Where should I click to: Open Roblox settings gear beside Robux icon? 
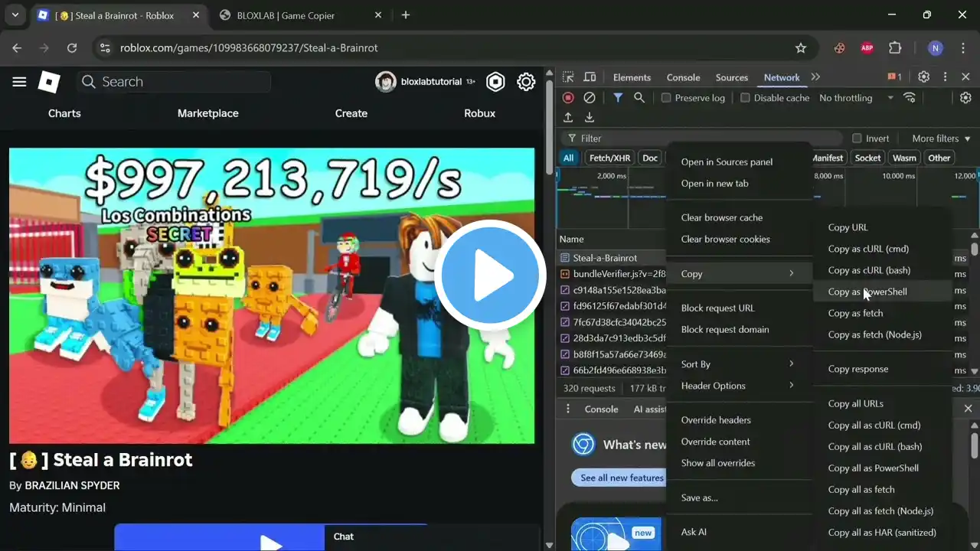point(526,82)
